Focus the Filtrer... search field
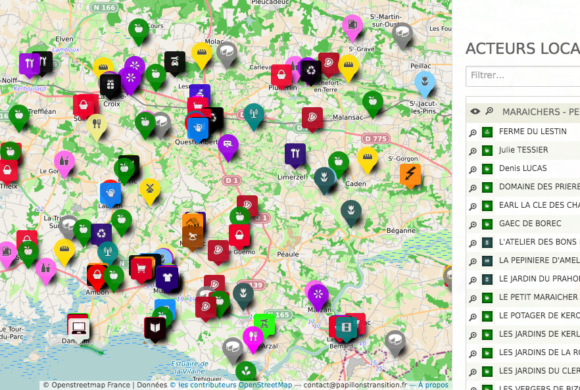 coord(522,76)
